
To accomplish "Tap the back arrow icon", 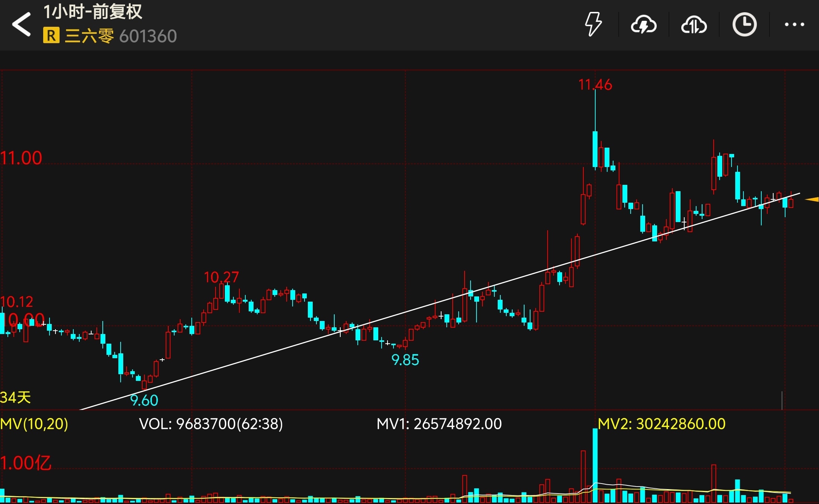I will point(22,24).
